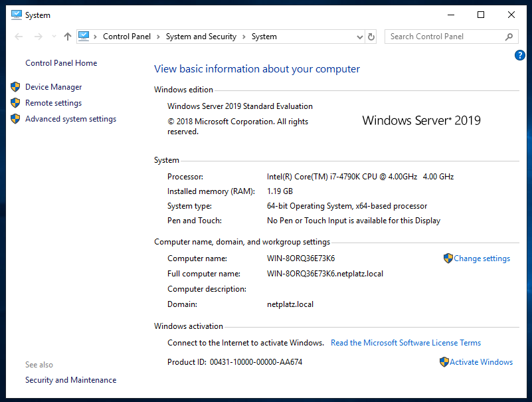532x402 pixels.
Task: Select the domain value netplatz.local
Action: [x=290, y=304]
